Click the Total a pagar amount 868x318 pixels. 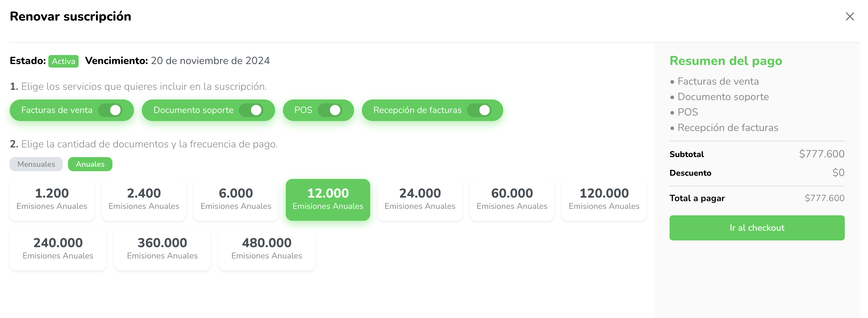click(x=824, y=198)
